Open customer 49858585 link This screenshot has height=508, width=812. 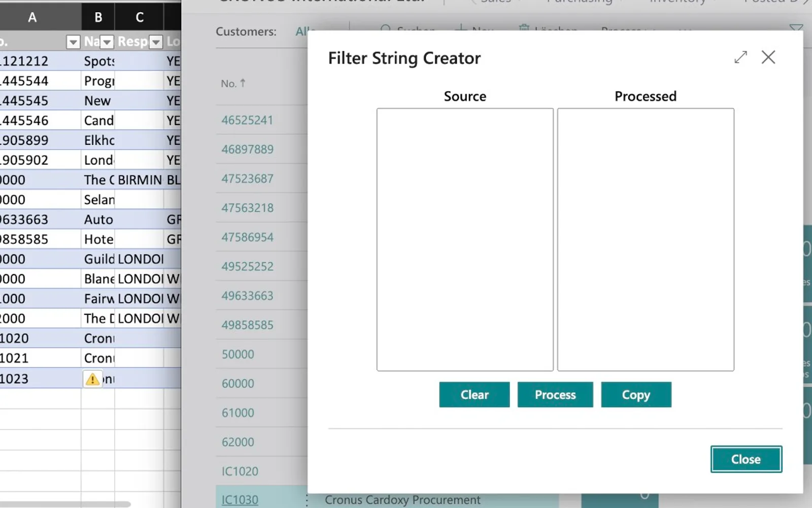pos(247,325)
